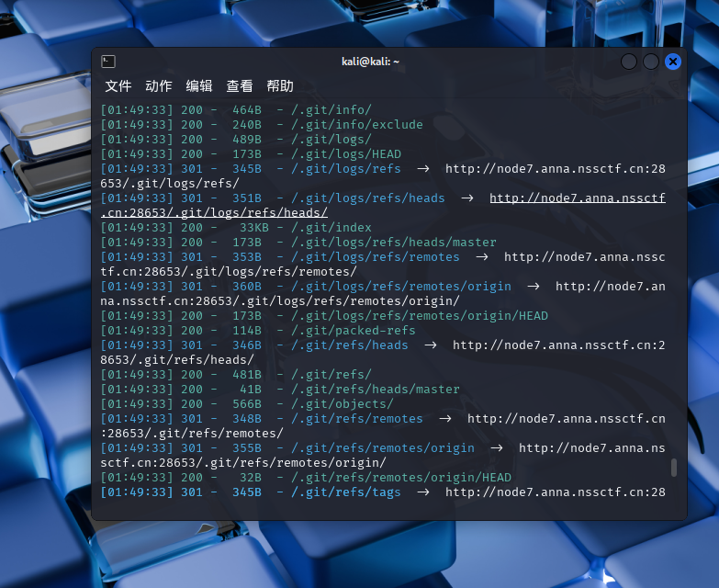The width and height of the screenshot is (719, 588).
Task: Maximize the kali terminal window
Action: click(651, 62)
